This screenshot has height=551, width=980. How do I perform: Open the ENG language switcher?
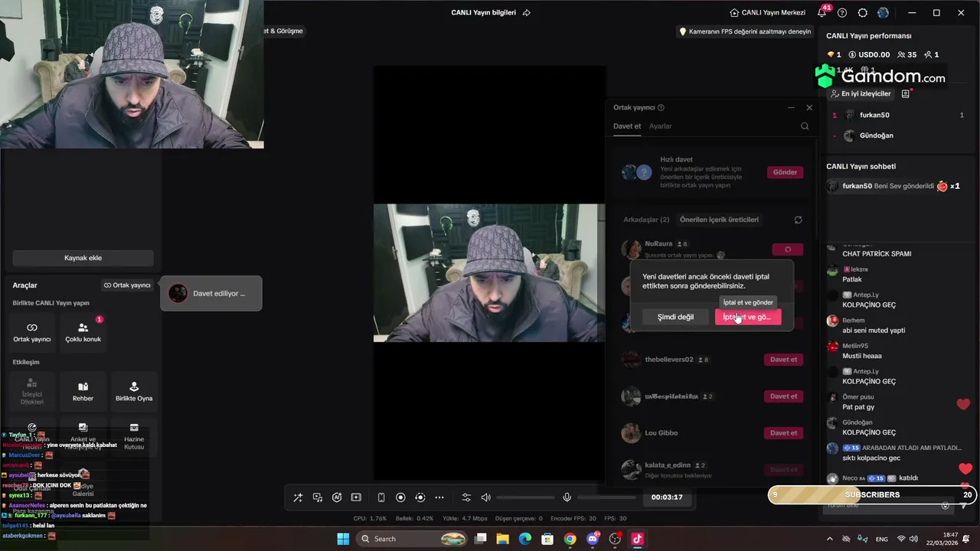[882, 539]
